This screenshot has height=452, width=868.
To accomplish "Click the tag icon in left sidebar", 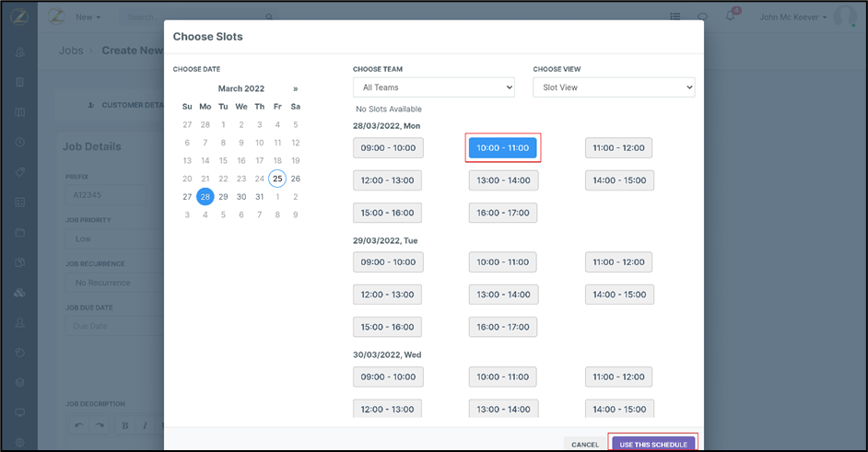I will [x=20, y=172].
